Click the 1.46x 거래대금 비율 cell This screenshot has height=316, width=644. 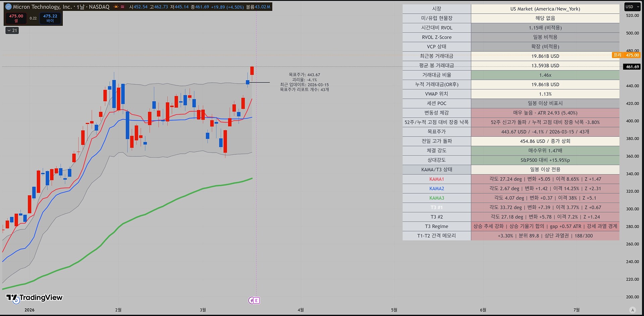click(545, 75)
